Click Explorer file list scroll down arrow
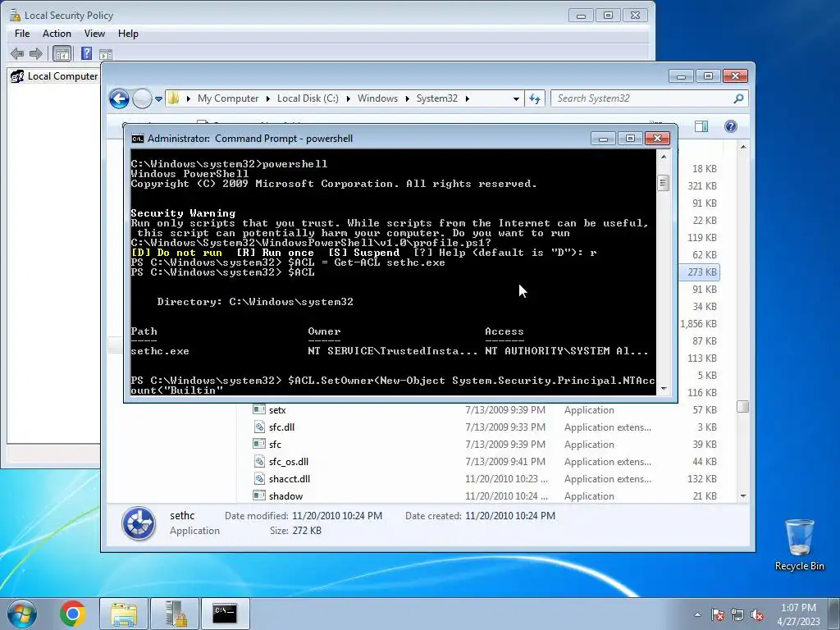The image size is (840, 630). point(742,496)
